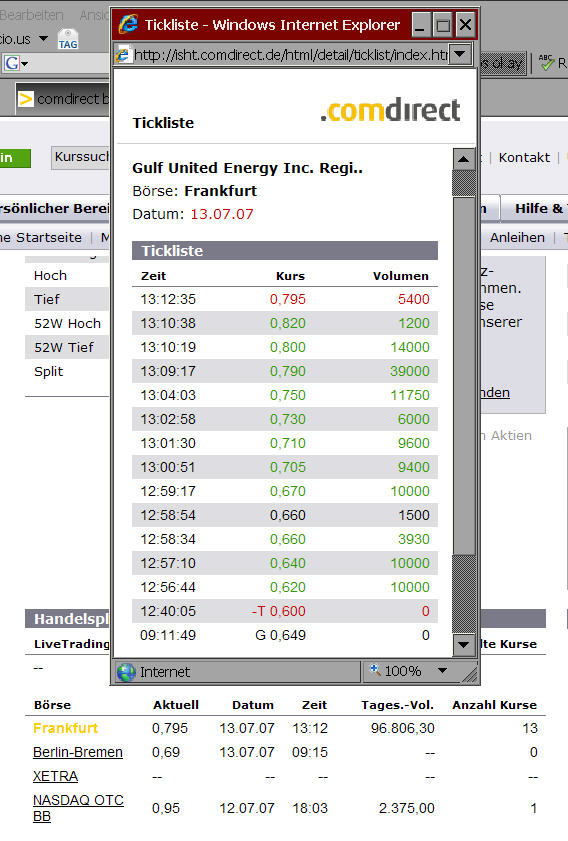
Task: Open the Berlin-Bremen exchange link
Action: (x=78, y=752)
